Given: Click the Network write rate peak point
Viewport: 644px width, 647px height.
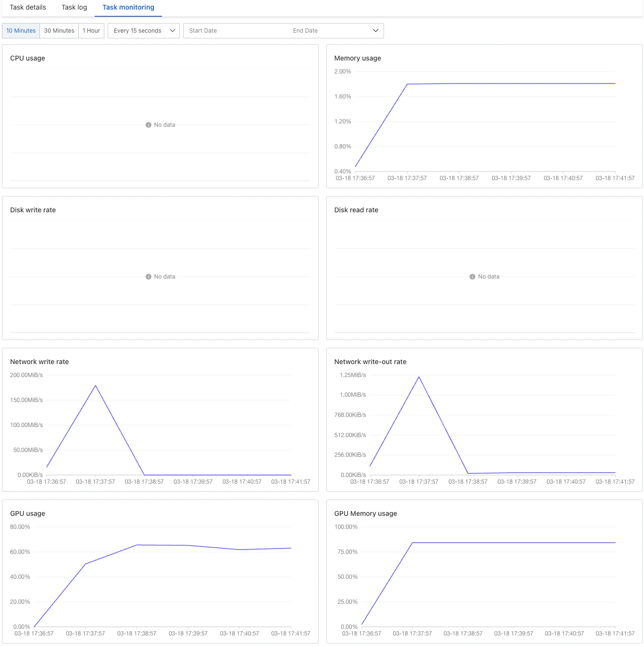Looking at the screenshot, I should pyautogui.click(x=96, y=386).
